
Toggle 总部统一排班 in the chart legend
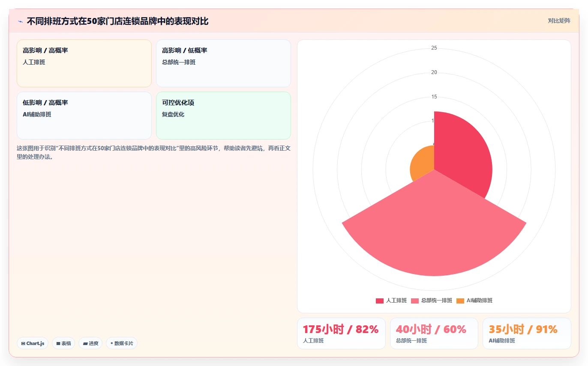click(432, 301)
